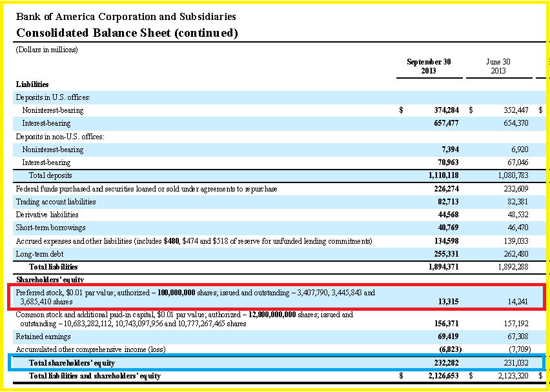Select the total liabilities value 1,894,371
Screen dimensions: 550x392
pos(443,267)
